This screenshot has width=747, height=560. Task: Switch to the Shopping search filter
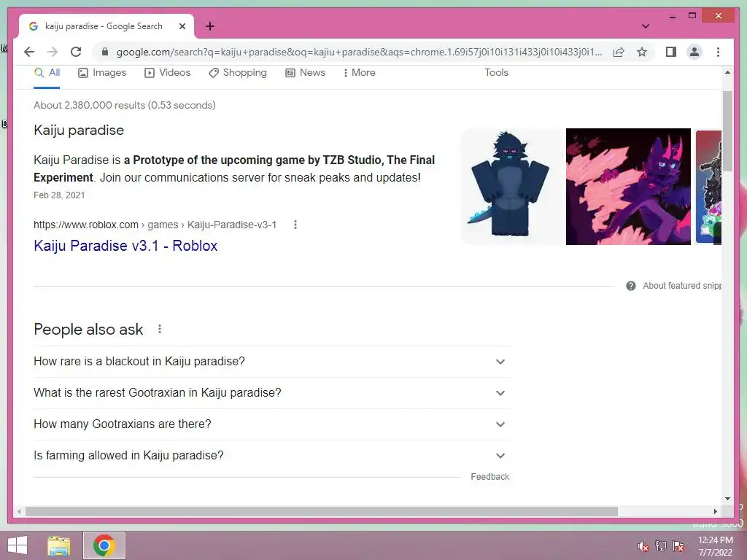click(237, 73)
